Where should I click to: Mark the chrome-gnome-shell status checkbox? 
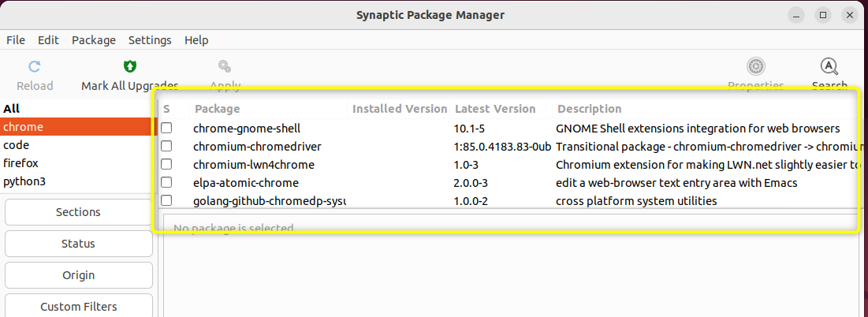(x=166, y=129)
